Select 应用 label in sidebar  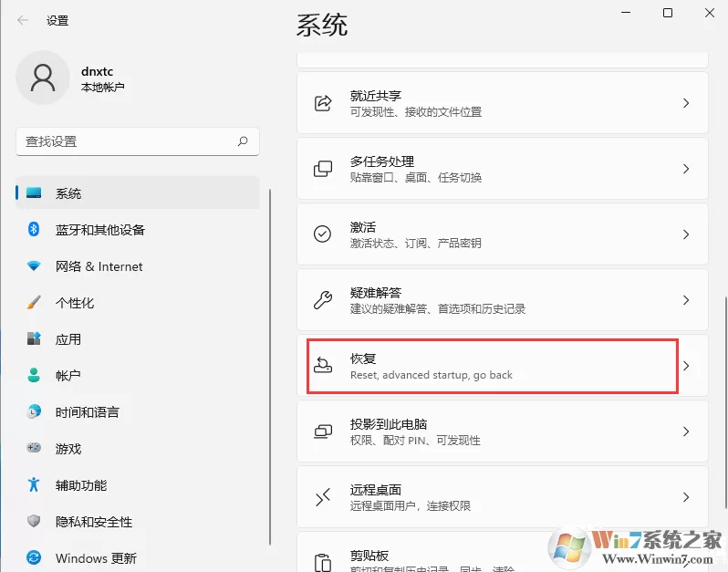point(68,339)
